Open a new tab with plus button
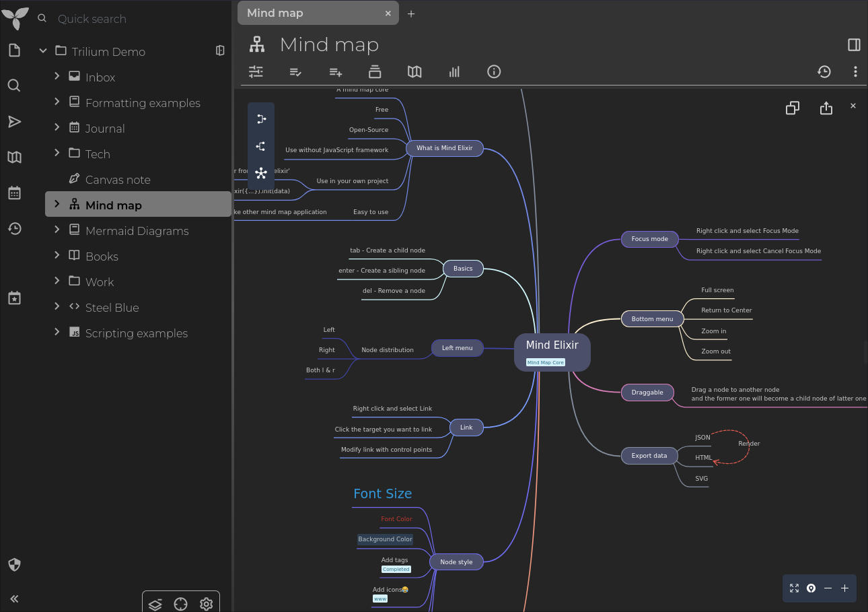This screenshot has width=868, height=612. pos(411,13)
